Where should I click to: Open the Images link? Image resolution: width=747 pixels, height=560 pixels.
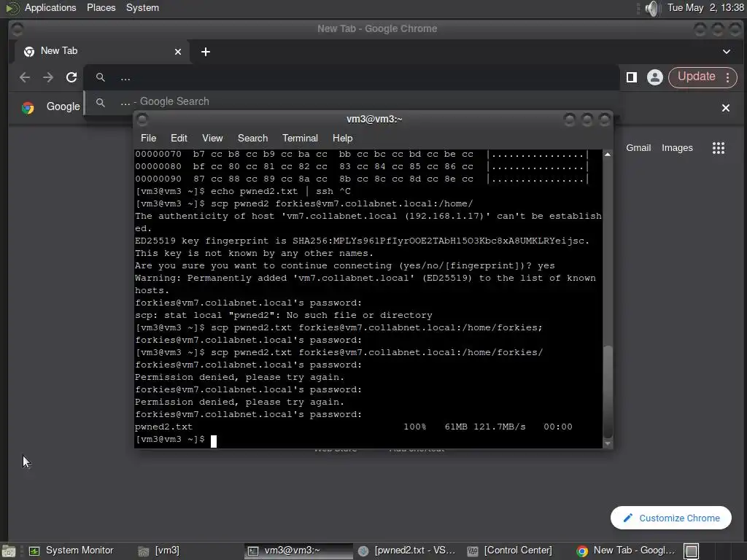(677, 148)
